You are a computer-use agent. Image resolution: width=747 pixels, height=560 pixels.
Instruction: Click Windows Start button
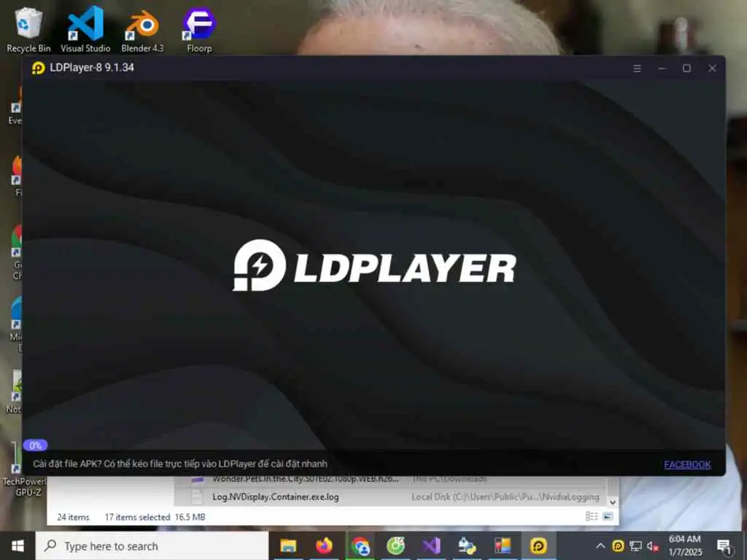click(x=18, y=545)
